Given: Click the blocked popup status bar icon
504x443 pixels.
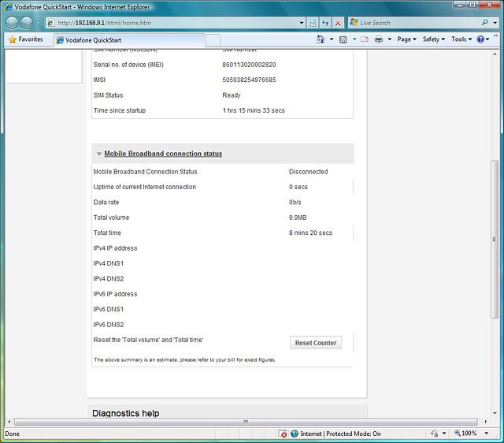Looking at the screenshot, I should point(283,434).
